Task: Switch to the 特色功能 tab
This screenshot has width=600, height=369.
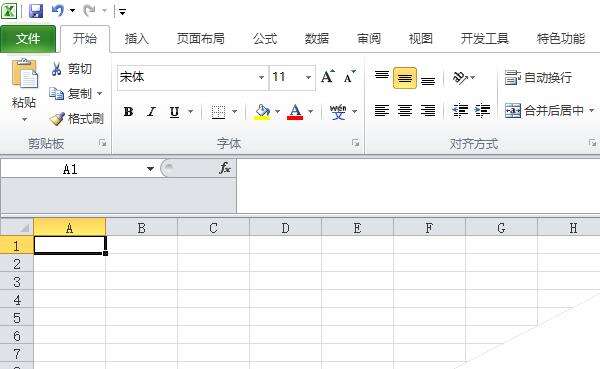Action: point(561,39)
